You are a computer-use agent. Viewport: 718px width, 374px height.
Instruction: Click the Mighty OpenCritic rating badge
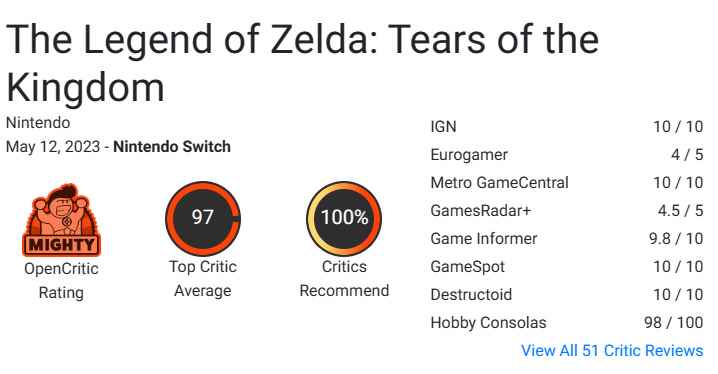(x=61, y=220)
